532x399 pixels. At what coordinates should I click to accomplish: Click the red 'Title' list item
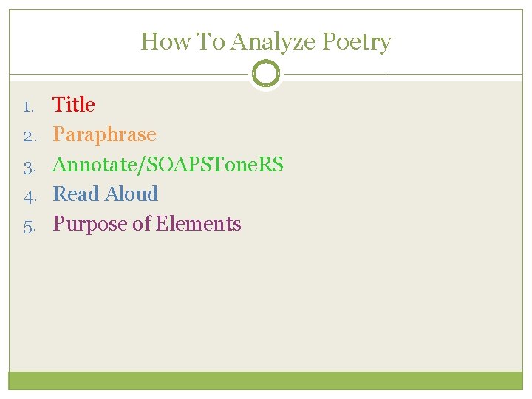click(x=74, y=105)
